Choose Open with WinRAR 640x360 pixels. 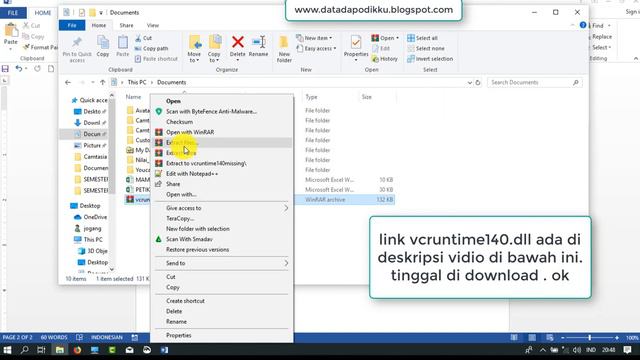coord(190,132)
